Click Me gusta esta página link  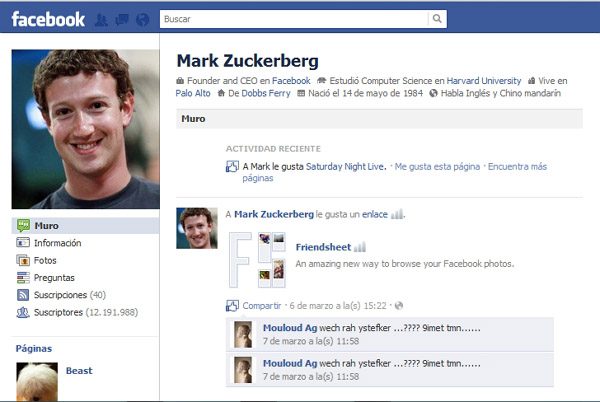pyautogui.click(x=437, y=166)
